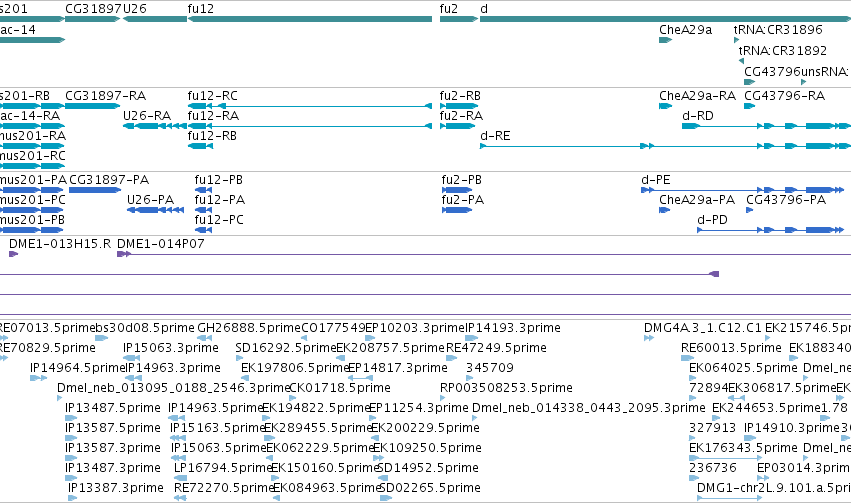
Task: Select EST EK176343.5prime
Action: pyautogui.click(x=726, y=458)
